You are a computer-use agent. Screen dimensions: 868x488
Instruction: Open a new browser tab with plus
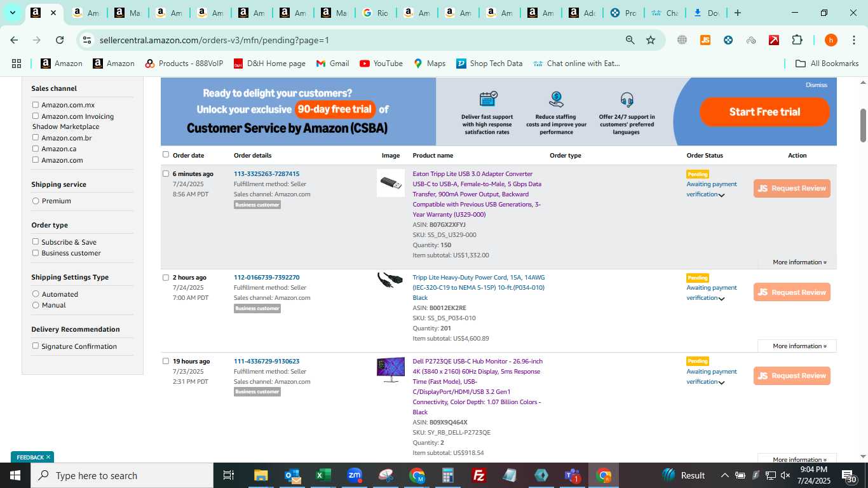[737, 13]
